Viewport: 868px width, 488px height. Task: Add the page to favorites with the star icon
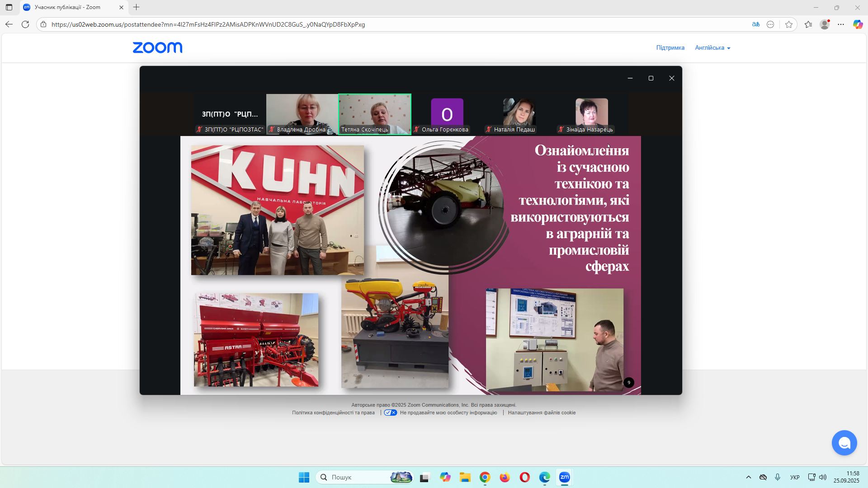coord(789,24)
